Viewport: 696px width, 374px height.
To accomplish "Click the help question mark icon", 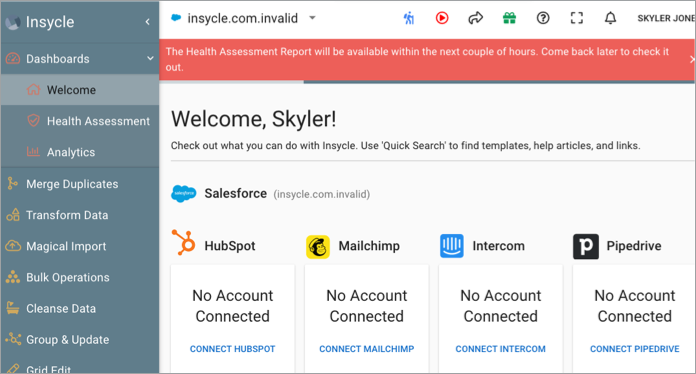I will pyautogui.click(x=543, y=18).
